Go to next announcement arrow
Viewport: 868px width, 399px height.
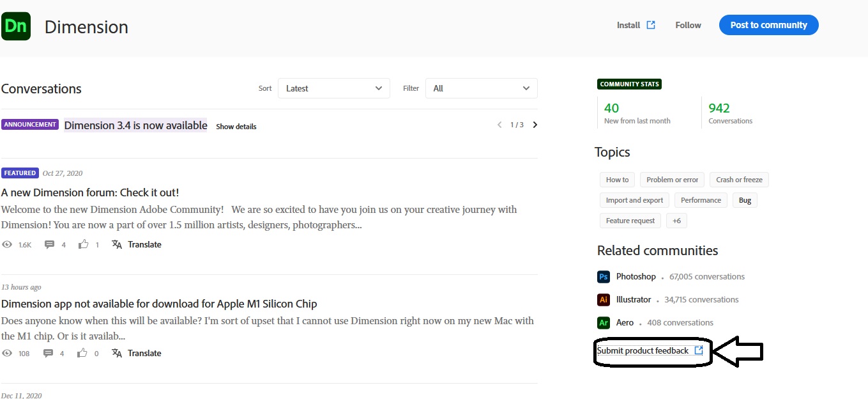[x=535, y=125]
